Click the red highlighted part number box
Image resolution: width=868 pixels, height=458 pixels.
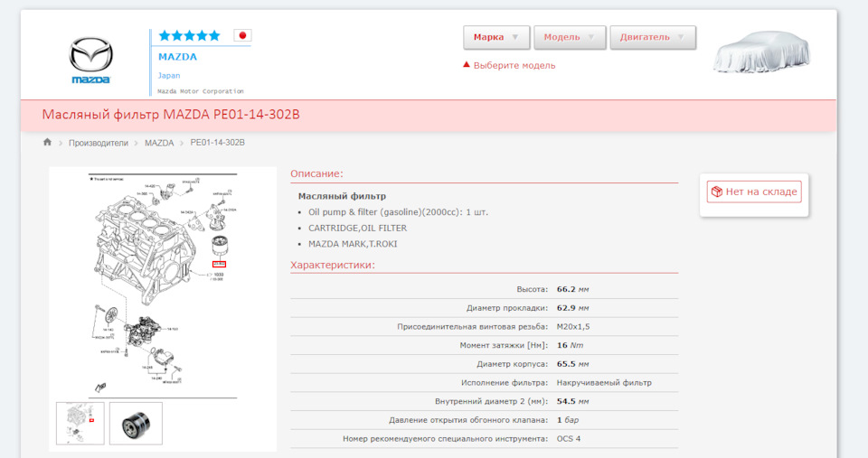[219, 264]
